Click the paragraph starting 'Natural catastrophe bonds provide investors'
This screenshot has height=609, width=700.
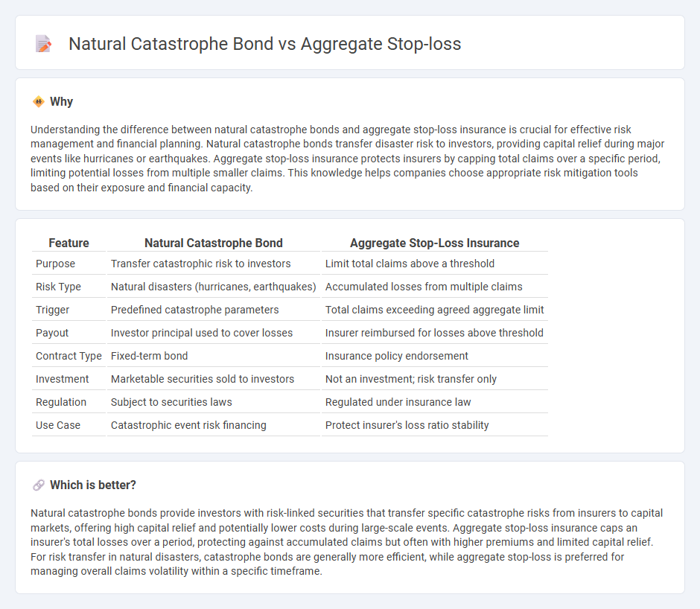[x=346, y=542]
